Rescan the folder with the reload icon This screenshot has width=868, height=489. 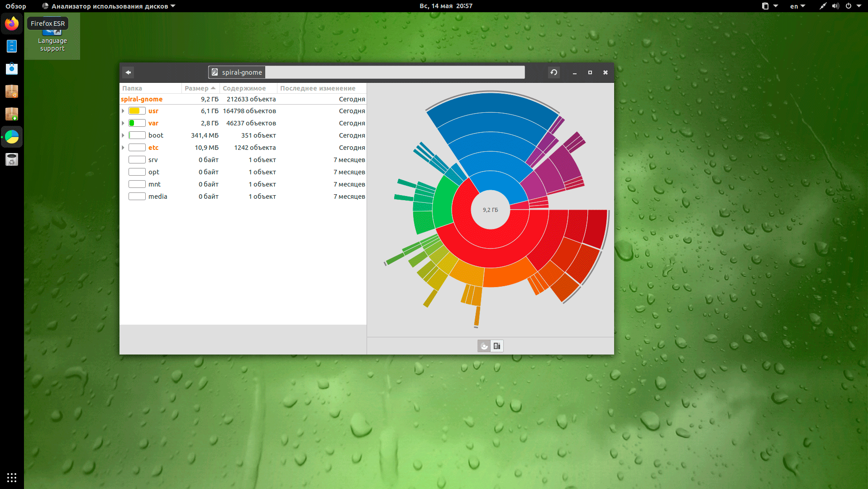553,72
